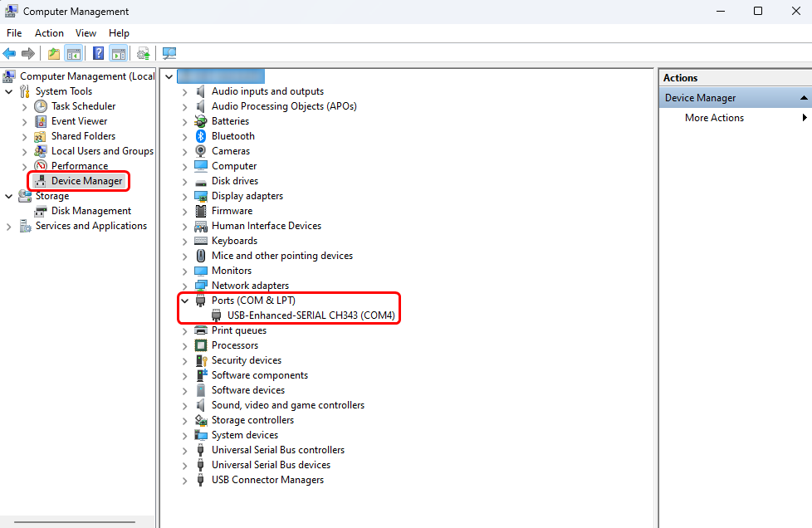Click the Event Viewer icon in tree

[x=41, y=121]
